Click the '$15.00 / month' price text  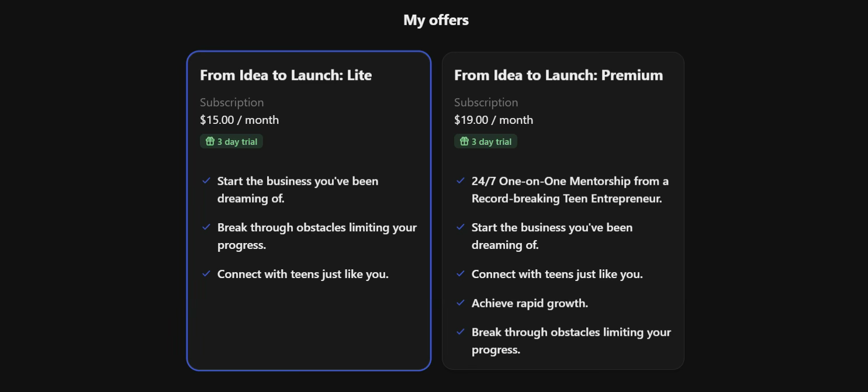point(239,120)
